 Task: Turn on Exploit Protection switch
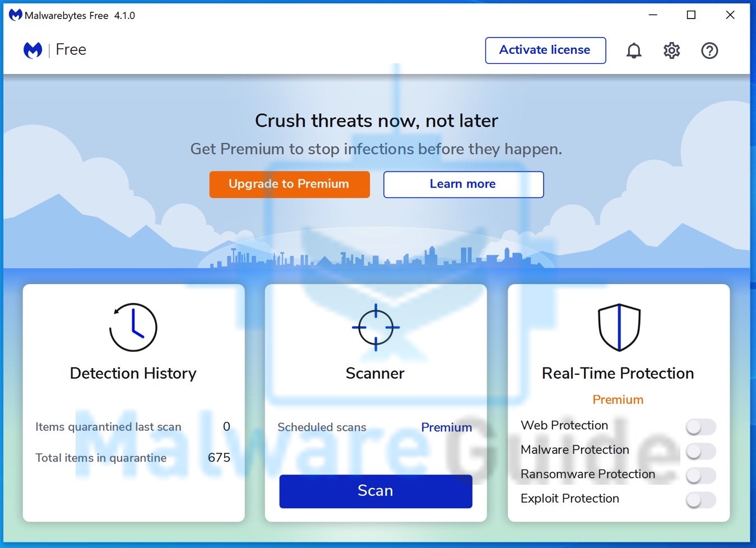[x=701, y=500]
